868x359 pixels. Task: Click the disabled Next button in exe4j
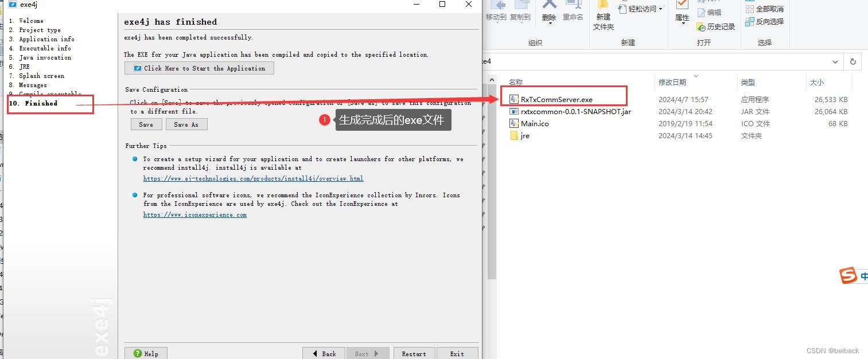coord(367,353)
